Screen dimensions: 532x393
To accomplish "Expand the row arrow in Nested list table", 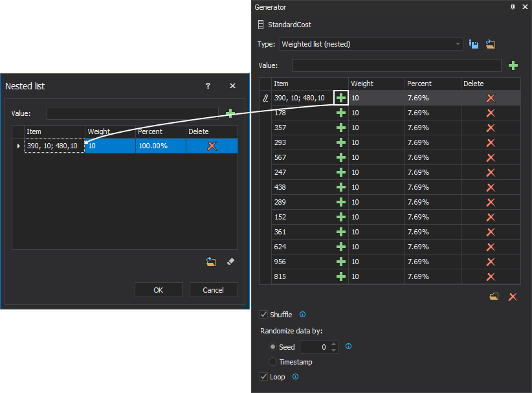I will 18,146.
